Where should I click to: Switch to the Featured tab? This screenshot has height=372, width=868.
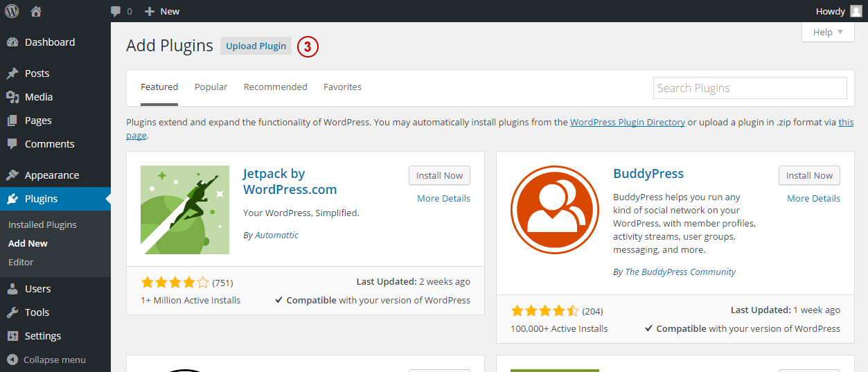(x=159, y=87)
